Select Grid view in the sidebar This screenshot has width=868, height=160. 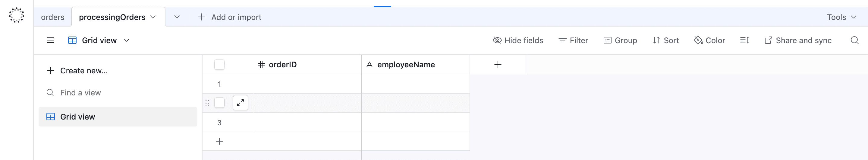[118, 117]
